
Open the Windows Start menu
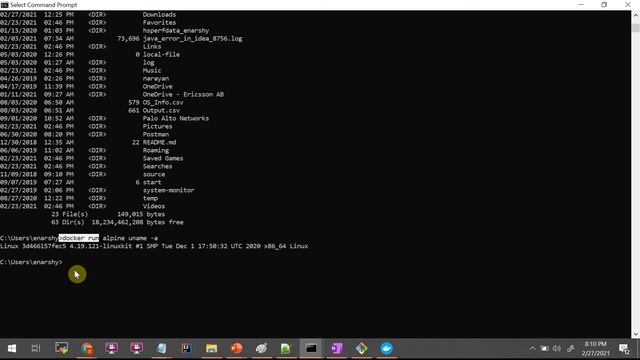(x=11, y=348)
